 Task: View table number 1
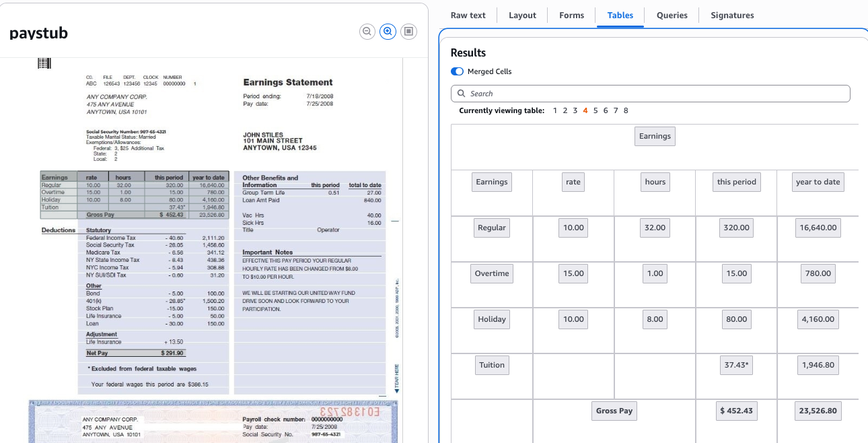click(x=555, y=110)
